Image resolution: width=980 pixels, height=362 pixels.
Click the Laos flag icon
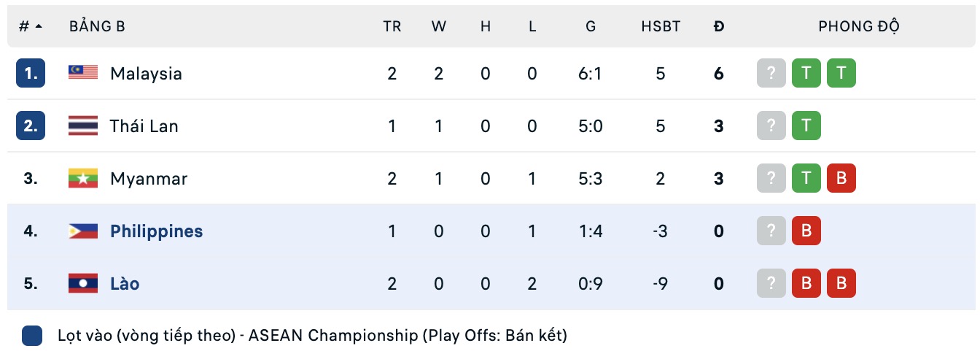[x=83, y=283]
